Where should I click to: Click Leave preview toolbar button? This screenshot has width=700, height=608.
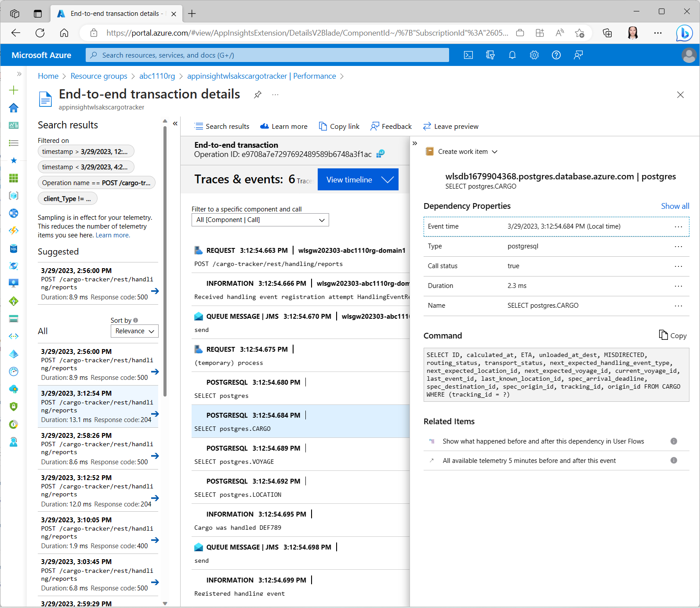[x=451, y=127]
